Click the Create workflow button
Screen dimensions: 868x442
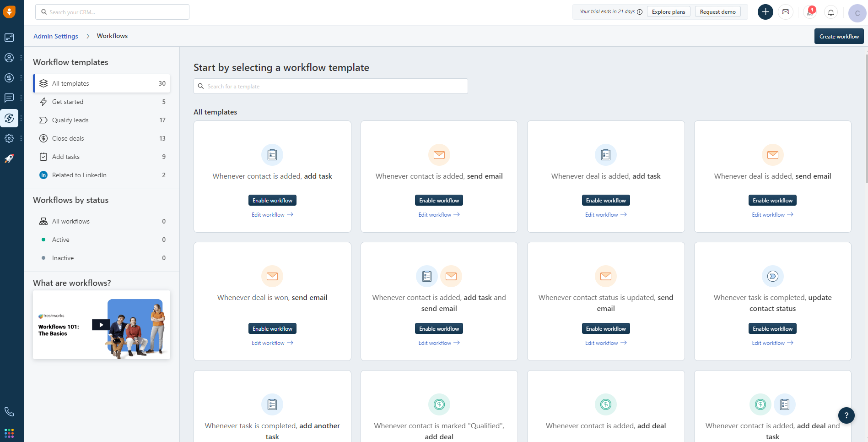coord(839,37)
